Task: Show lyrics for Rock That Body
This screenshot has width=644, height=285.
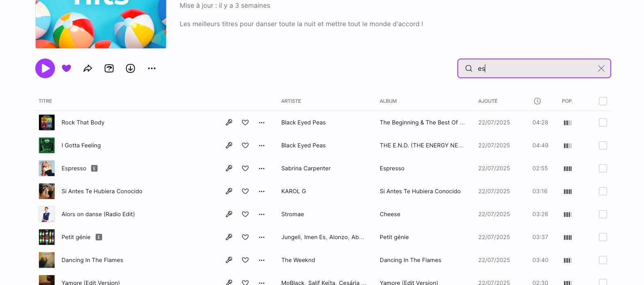Action: [x=229, y=122]
